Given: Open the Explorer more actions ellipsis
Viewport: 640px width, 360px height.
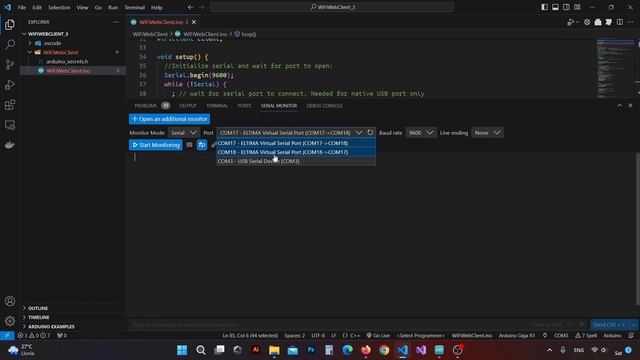Looking at the screenshot, I should click(x=116, y=22).
